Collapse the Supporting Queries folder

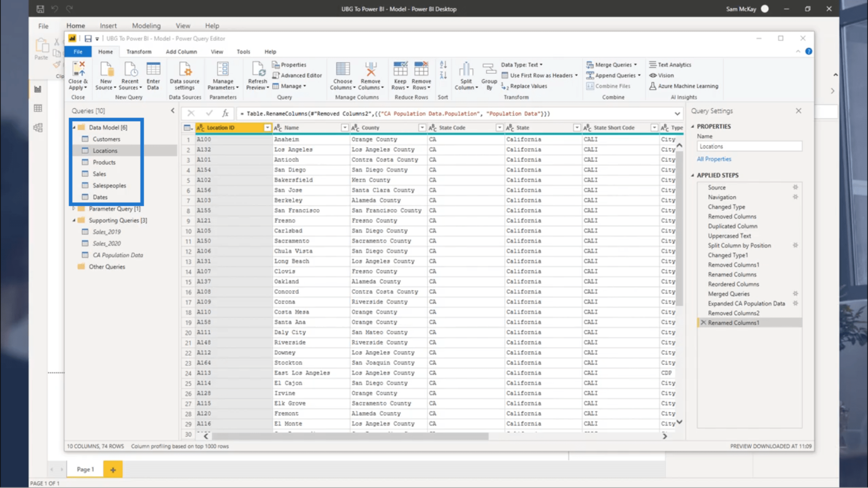(74, 221)
